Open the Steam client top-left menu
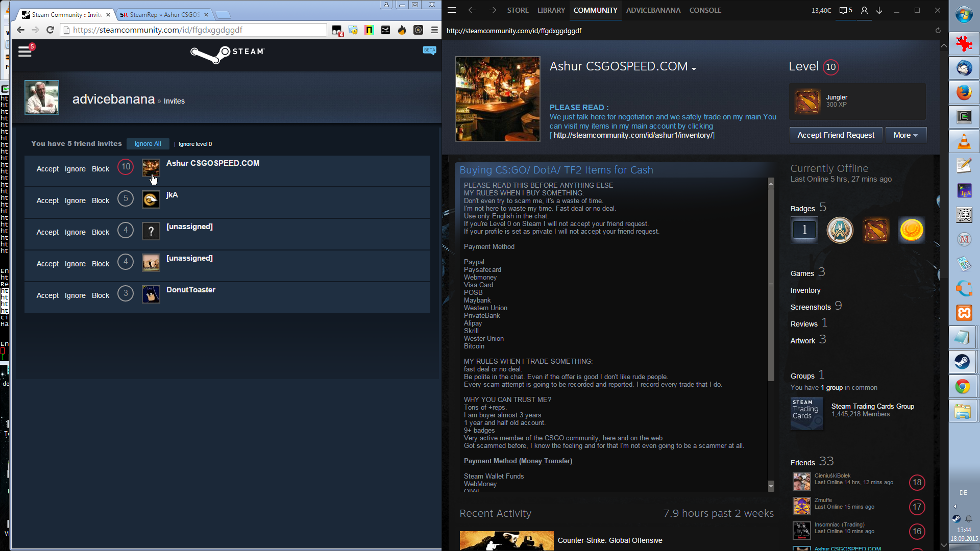 tap(452, 10)
